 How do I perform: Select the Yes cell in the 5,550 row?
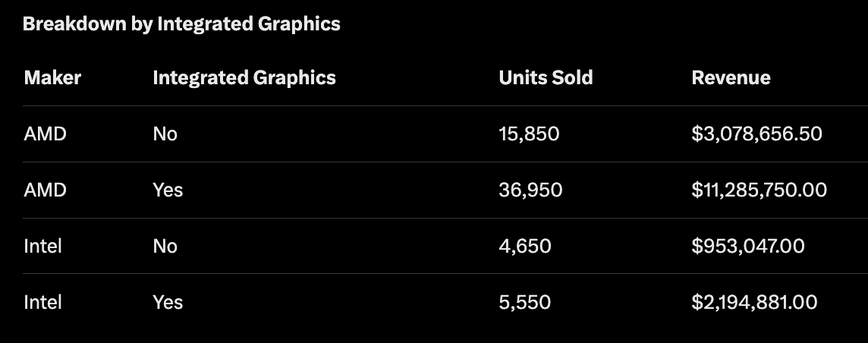click(x=168, y=302)
